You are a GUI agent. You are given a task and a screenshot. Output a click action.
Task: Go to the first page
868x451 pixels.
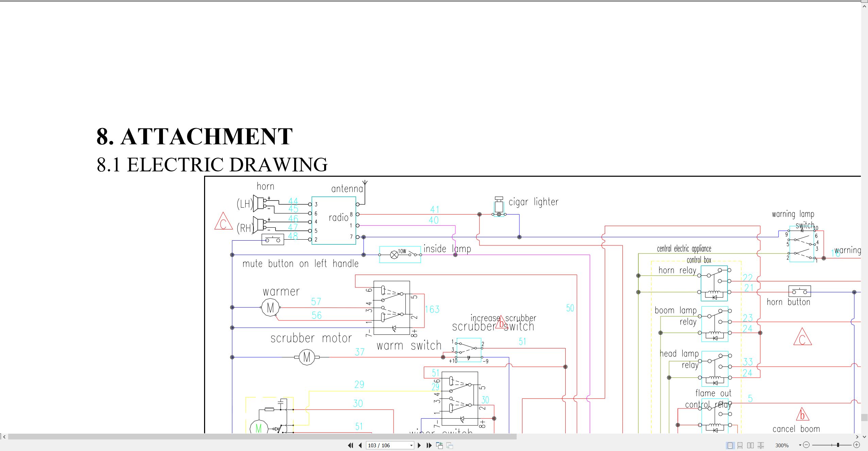[x=350, y=445]
